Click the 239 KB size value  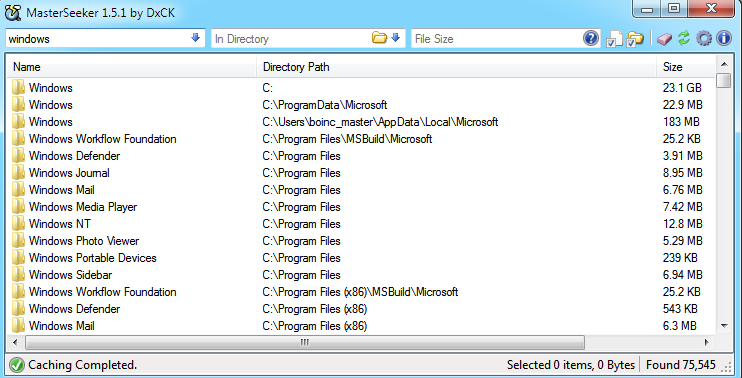[680, 258]
